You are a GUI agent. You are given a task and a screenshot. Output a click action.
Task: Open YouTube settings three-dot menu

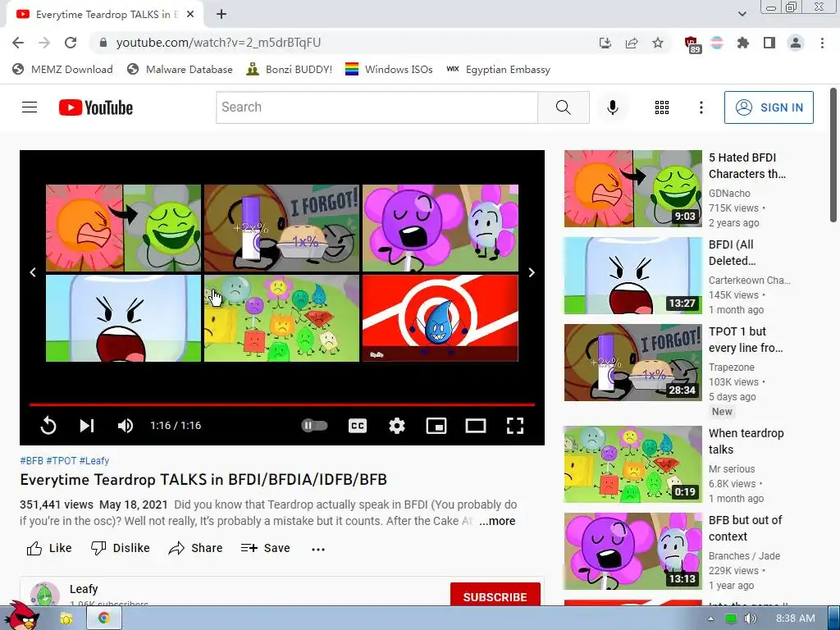coord(701,107)
